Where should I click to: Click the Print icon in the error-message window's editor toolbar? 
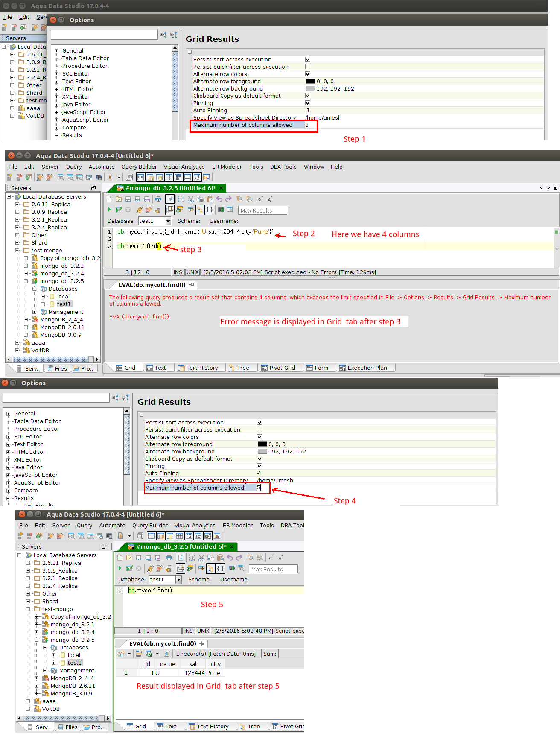pos(158,199)
